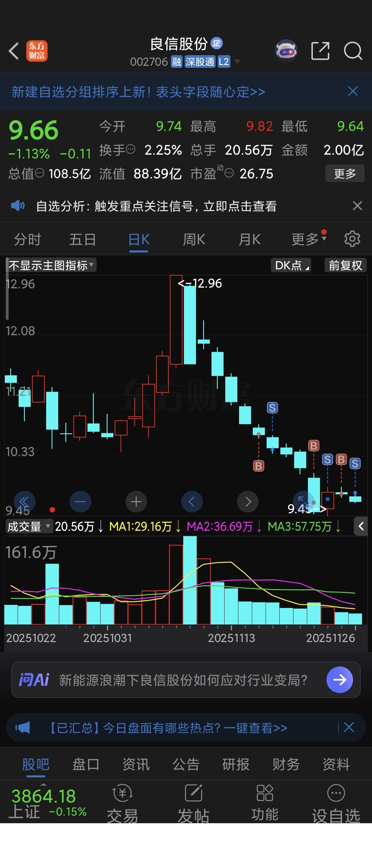
Task: Tap the fullscreen expand chart icon
Action: 303,502
